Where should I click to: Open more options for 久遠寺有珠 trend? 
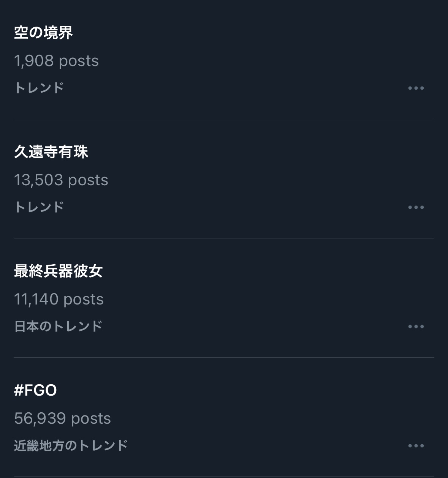click(416, 207)
